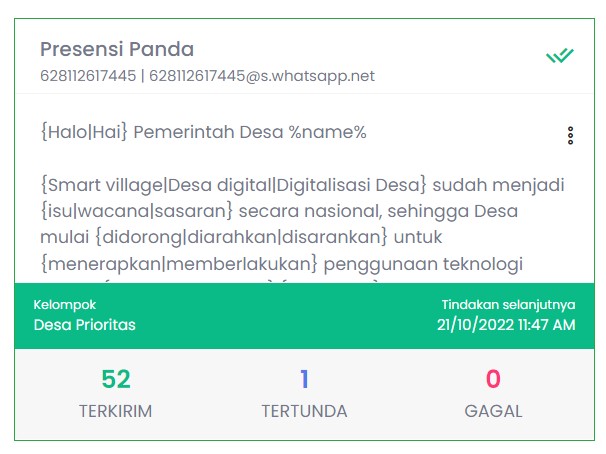Click the pending count 1

305,379
